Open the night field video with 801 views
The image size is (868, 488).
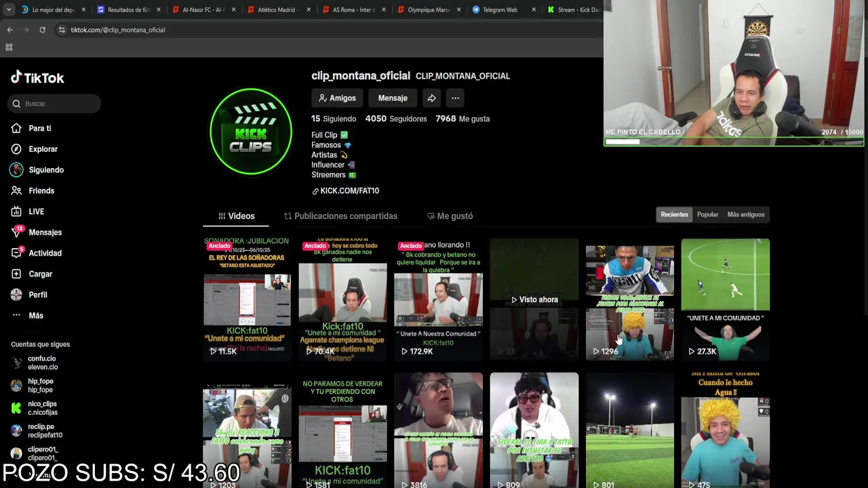[x=629, y=430]
